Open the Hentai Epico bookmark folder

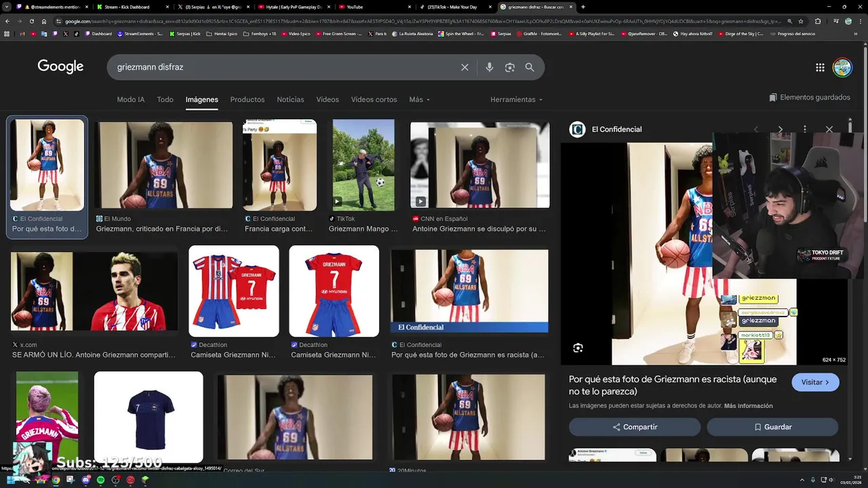[x=221, y=33]
